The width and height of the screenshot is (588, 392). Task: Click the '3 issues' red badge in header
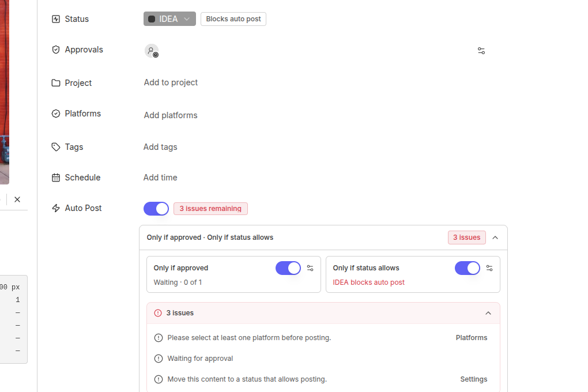(x=466, y=238)
